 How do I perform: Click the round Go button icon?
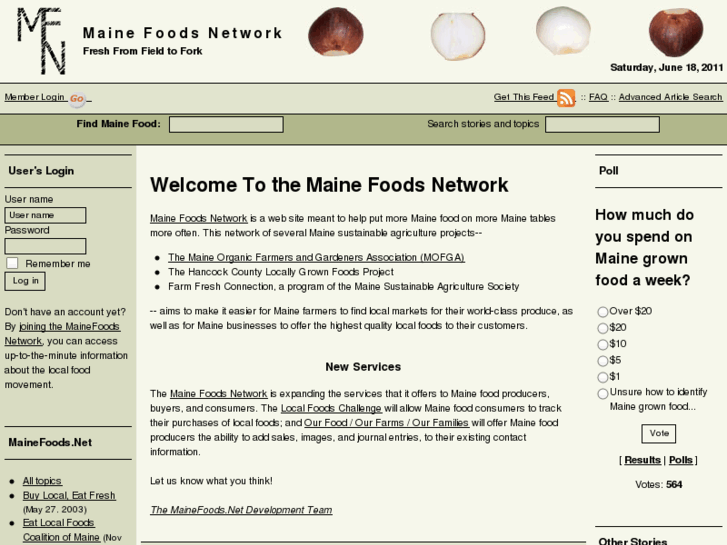(77, 99)
